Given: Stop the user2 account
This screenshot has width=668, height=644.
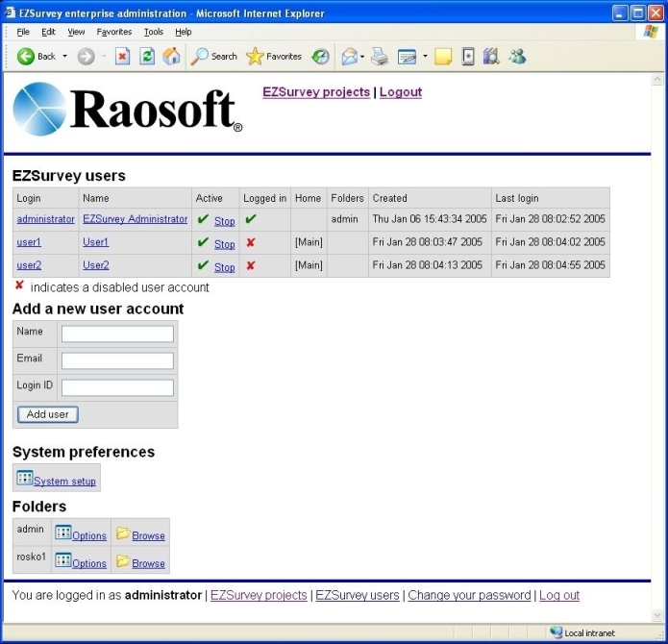Looking at the screenshot, I should (224, 267).
